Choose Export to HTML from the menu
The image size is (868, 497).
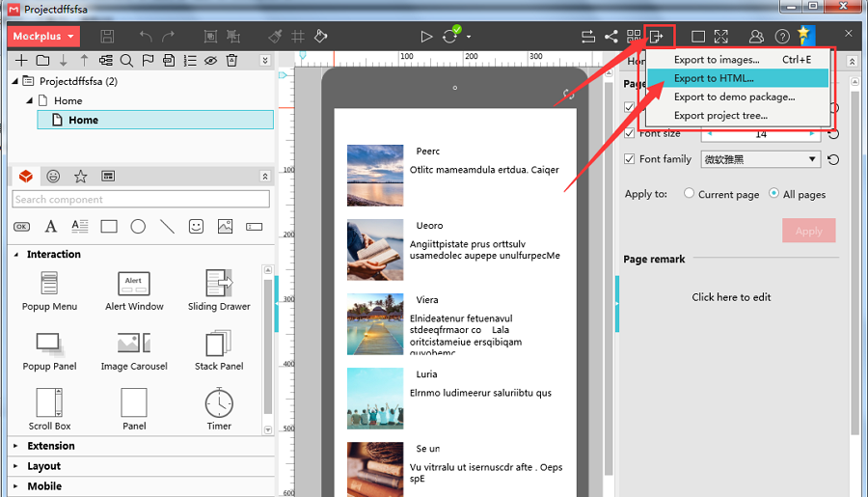click(x=738, y=78)
